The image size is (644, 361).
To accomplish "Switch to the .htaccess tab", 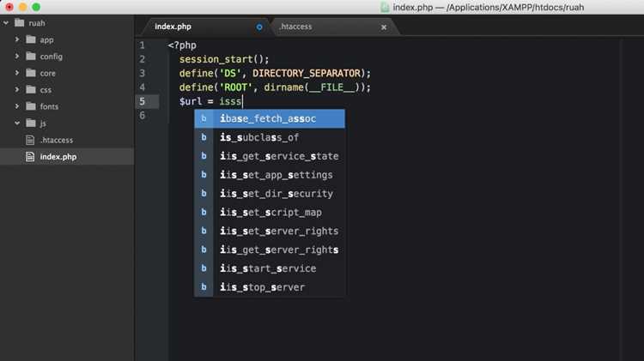I will pos(295,27).
